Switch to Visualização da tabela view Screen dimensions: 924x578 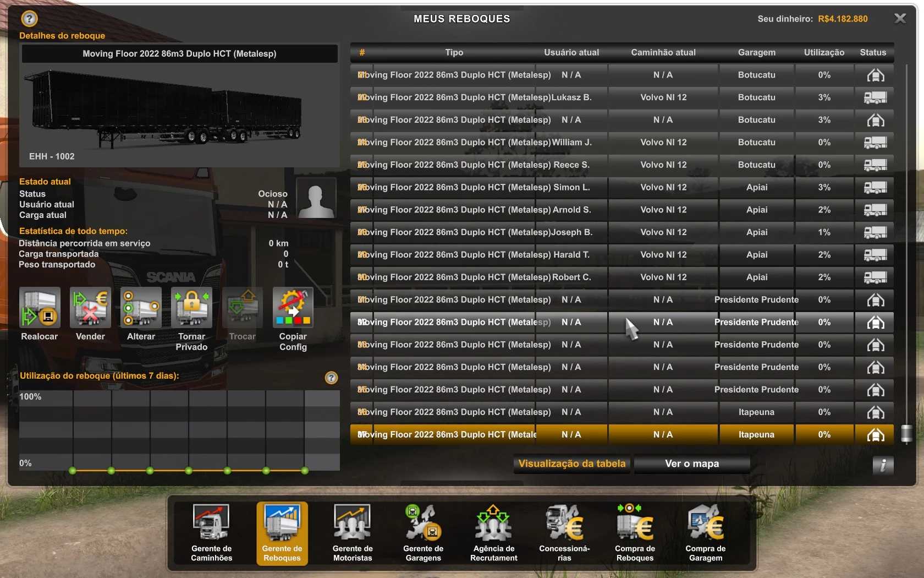pyautogui.click(x=572, y=464)
